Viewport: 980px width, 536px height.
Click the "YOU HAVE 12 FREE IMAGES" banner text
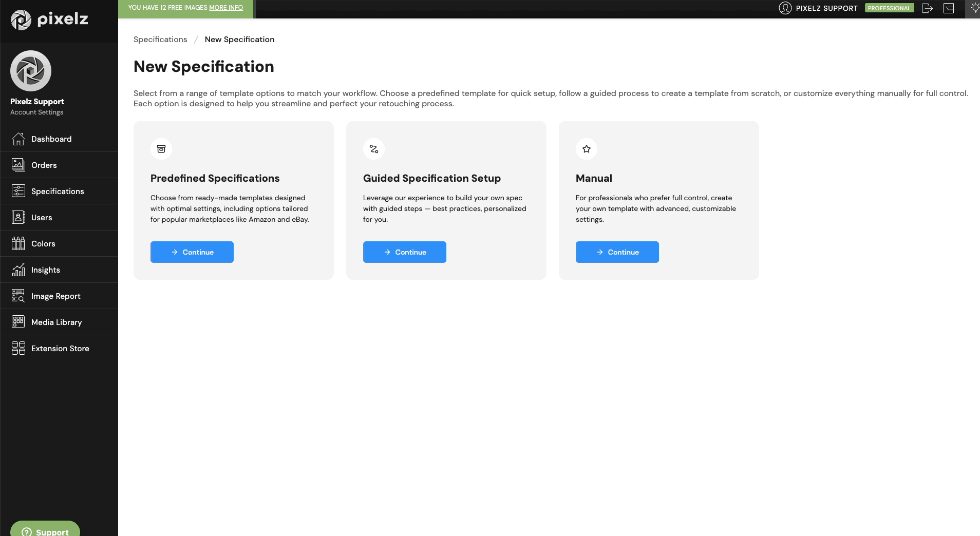pyautogui.click(x=168, y=8)
